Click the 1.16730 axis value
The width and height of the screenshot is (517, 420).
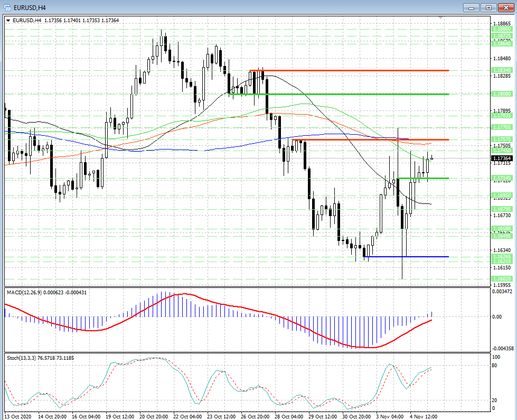pyautogui.click(x=502, y=216)
